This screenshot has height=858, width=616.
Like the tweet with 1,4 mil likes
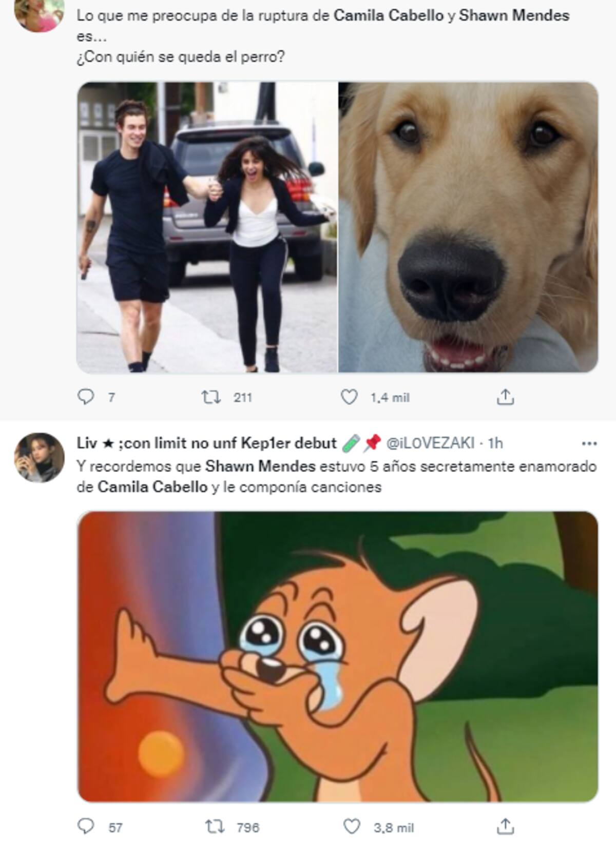[350, 397]
